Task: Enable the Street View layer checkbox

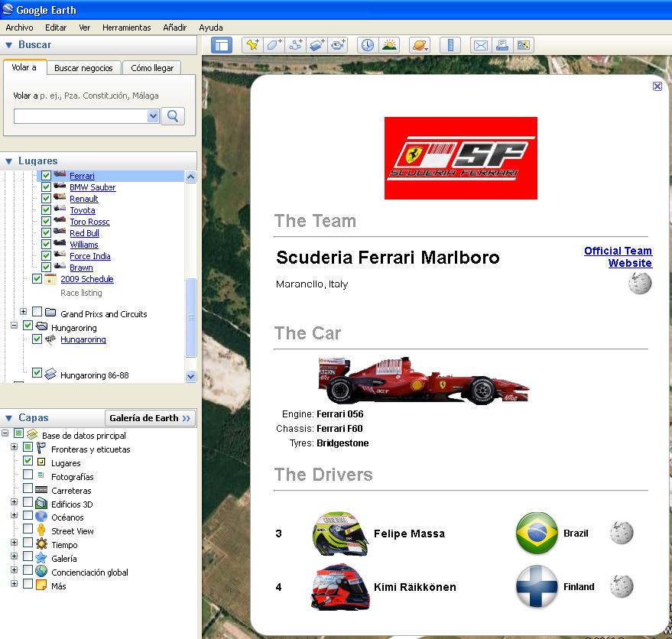Action: pyautogui.click(x=28, y=529)
